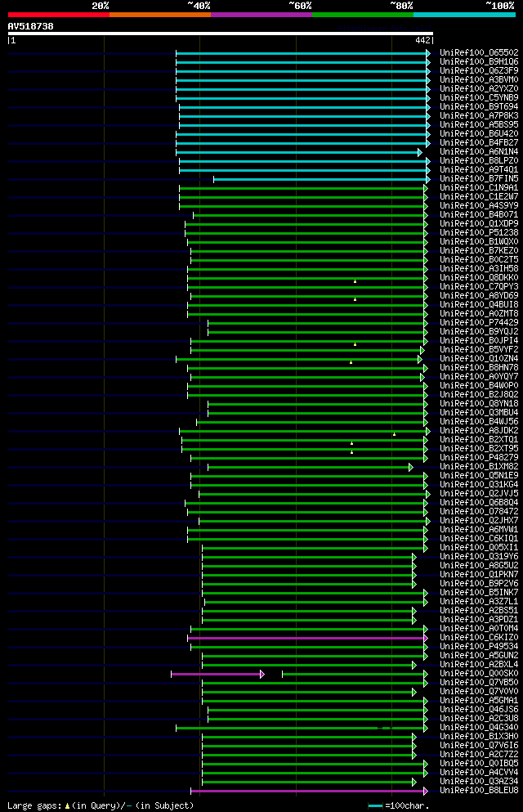523x812 pixels.
Task: Select the UniRef100_Q6B8Q4 label
Action: (x=479, y=503)
